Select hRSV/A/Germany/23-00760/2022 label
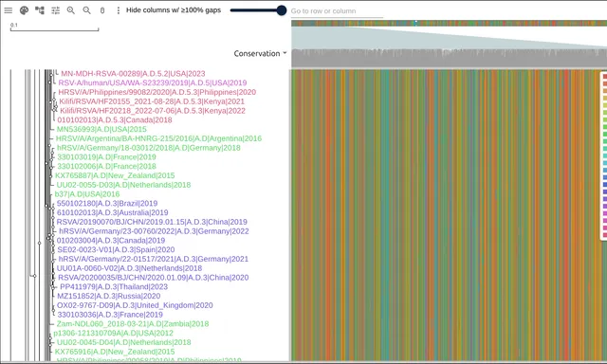The width and height of the screenshot is (607, 364). tap(154, 231)
